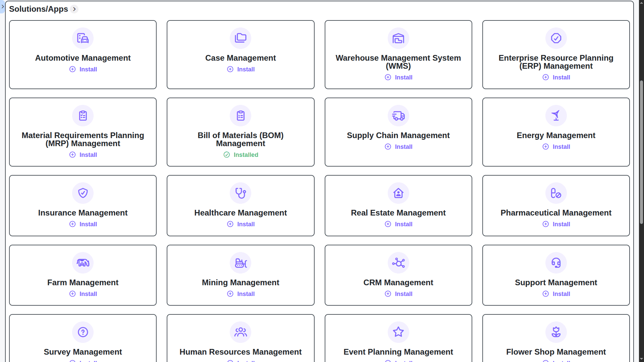Image resolution: width=644 pixels, height=362 pixels.
Task: Install the Enterprise Resource Planning app
Action: (556, 77)
